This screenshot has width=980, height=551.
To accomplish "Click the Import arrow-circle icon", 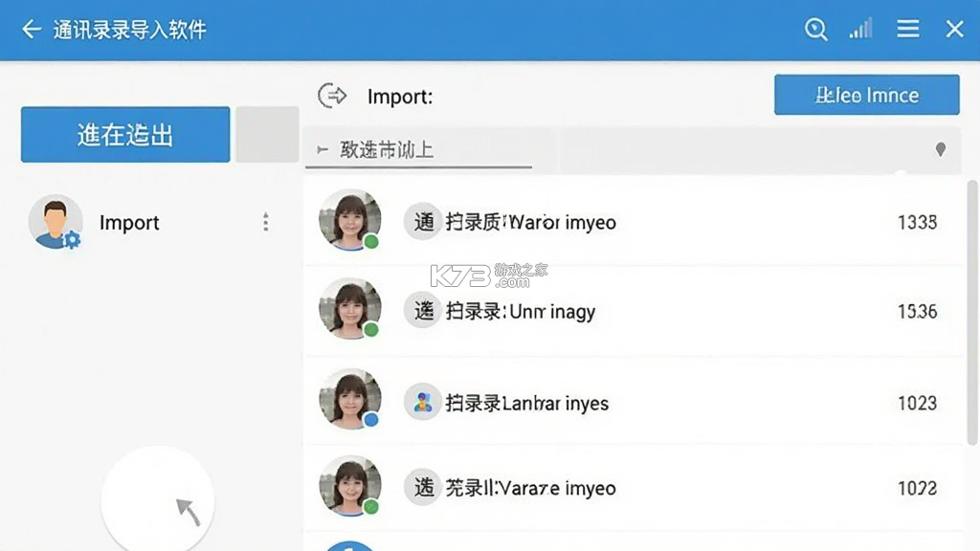I will tap(332, 97).
